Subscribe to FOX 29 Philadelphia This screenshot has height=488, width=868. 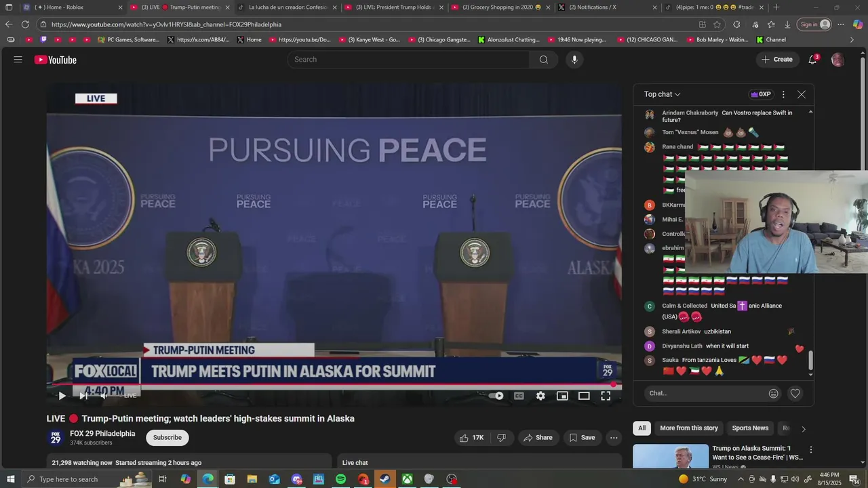pyautogui.click(x=167, y=438)
